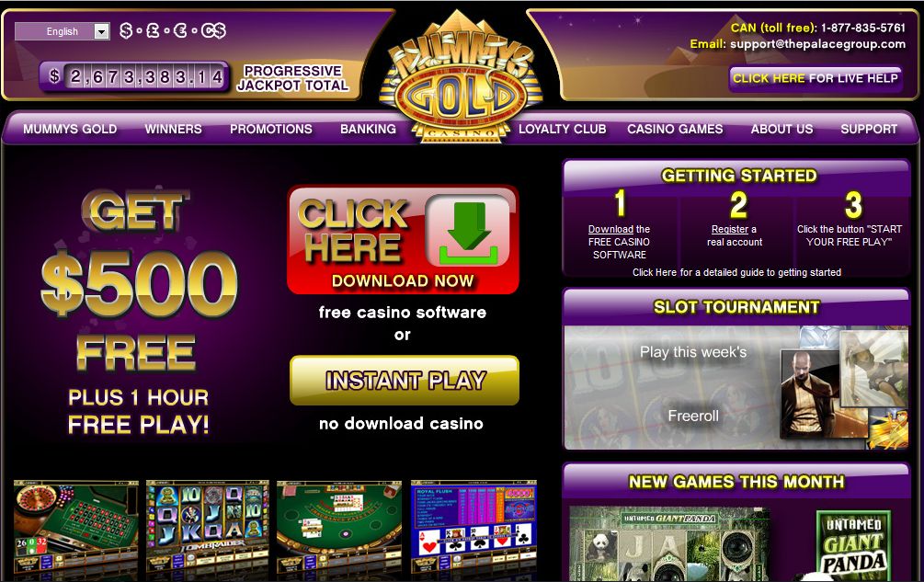Viewport: 924px width, 582px height.
Task: Open the Banking menu item
Action: pyautogui.click(x=368, y=129)
